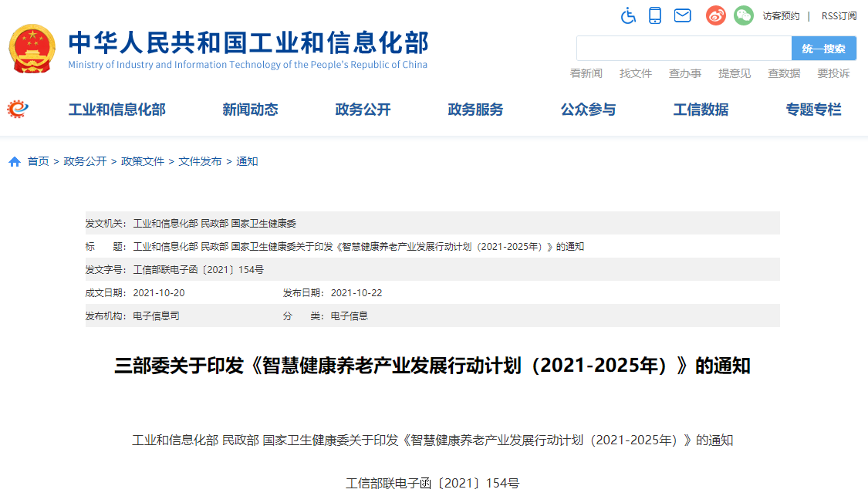Open the 工信数据 nav menu
The height and width of the screenshot is (496, 868).
(701, 110)
